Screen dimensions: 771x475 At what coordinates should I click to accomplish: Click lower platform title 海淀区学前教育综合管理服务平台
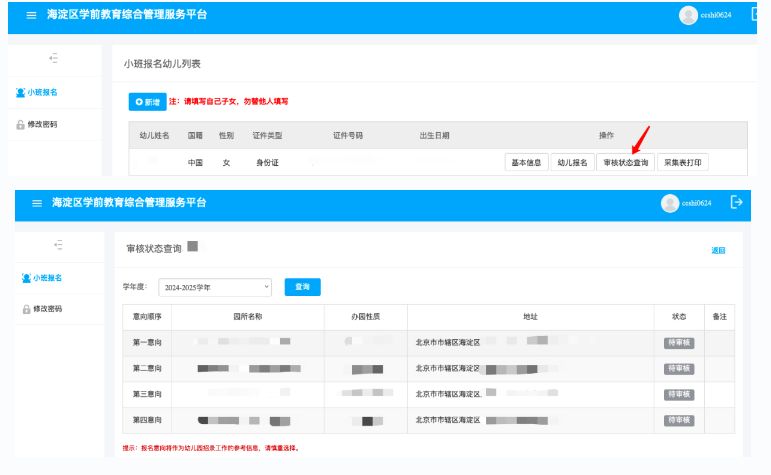coord(129,203)
